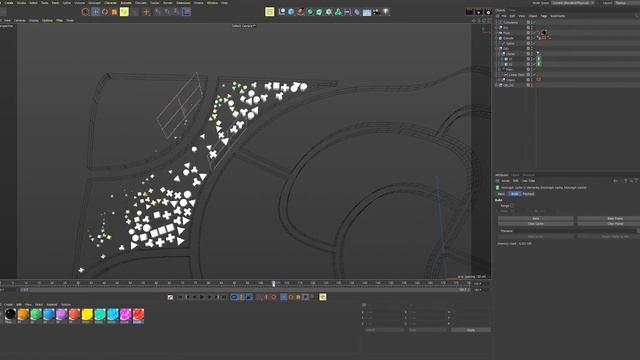
Task: Select the Live Selection tool
Action: click(85, 12)
